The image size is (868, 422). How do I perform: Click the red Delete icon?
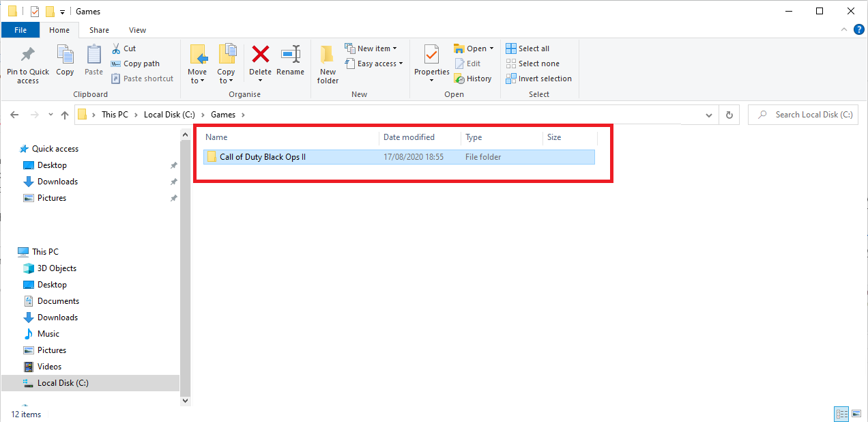[x=260, y=55]
